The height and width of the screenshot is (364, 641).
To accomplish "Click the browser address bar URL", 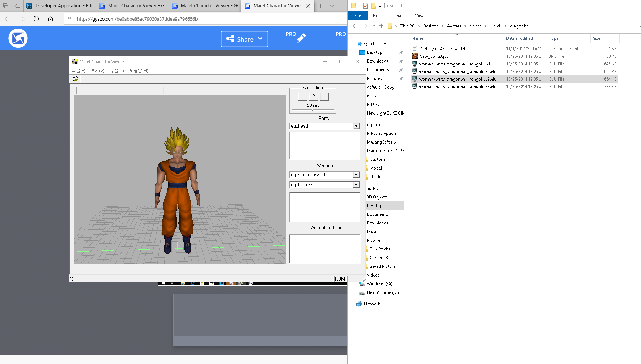I will point(137,19).
